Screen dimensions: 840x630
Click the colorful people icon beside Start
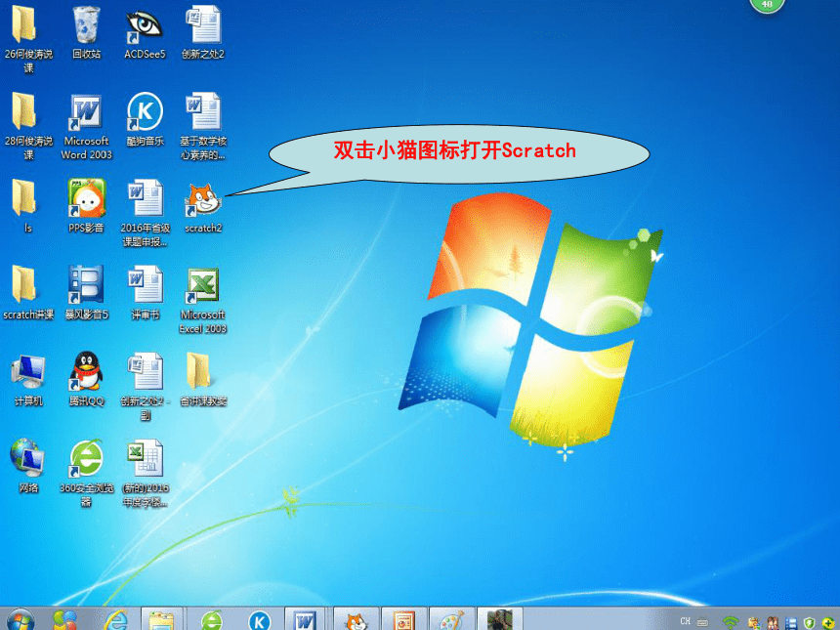[x=65, y=620]
